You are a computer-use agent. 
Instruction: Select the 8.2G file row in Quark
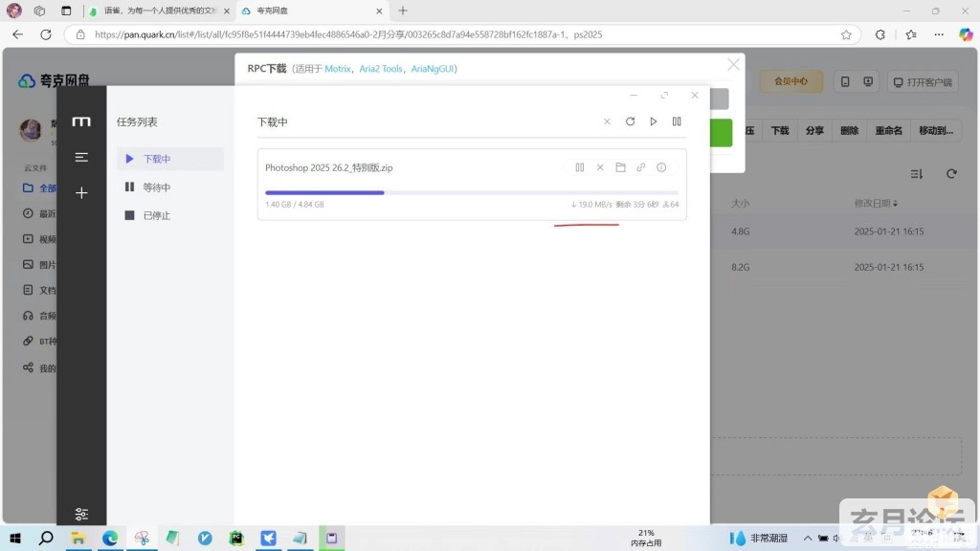844,267
